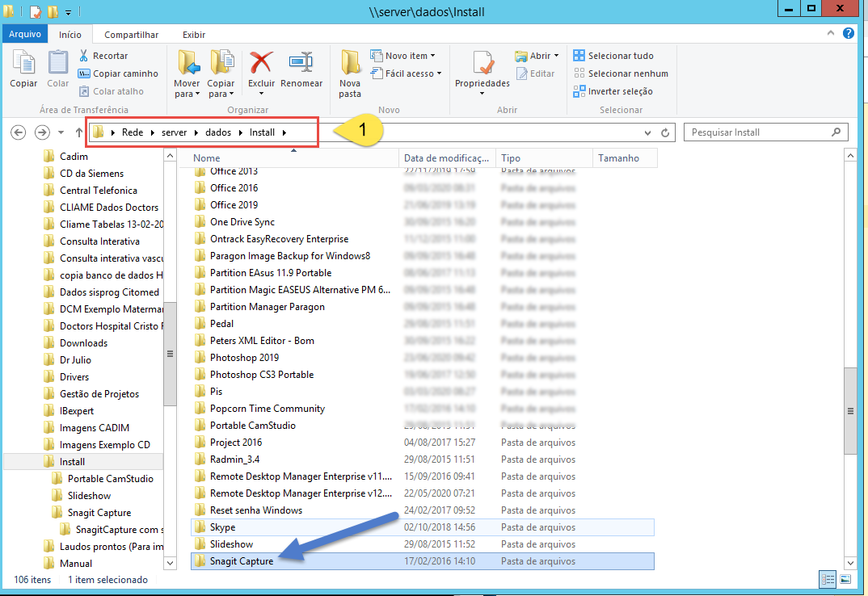Screen dimensions: 868x596
Task: Select the Slideshow folder in the file list
Action: (x=423, y=544)
